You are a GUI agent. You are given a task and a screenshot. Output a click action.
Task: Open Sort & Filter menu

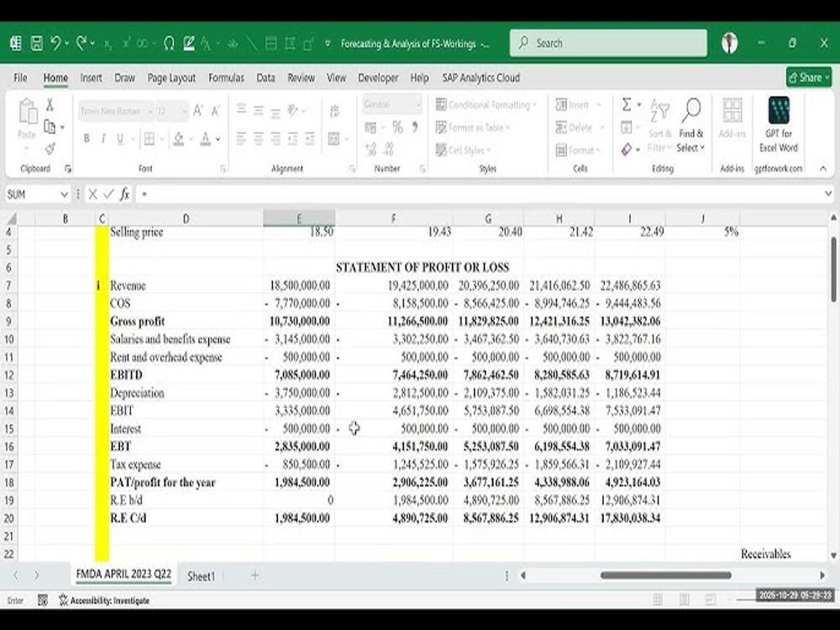click(659, 126)
